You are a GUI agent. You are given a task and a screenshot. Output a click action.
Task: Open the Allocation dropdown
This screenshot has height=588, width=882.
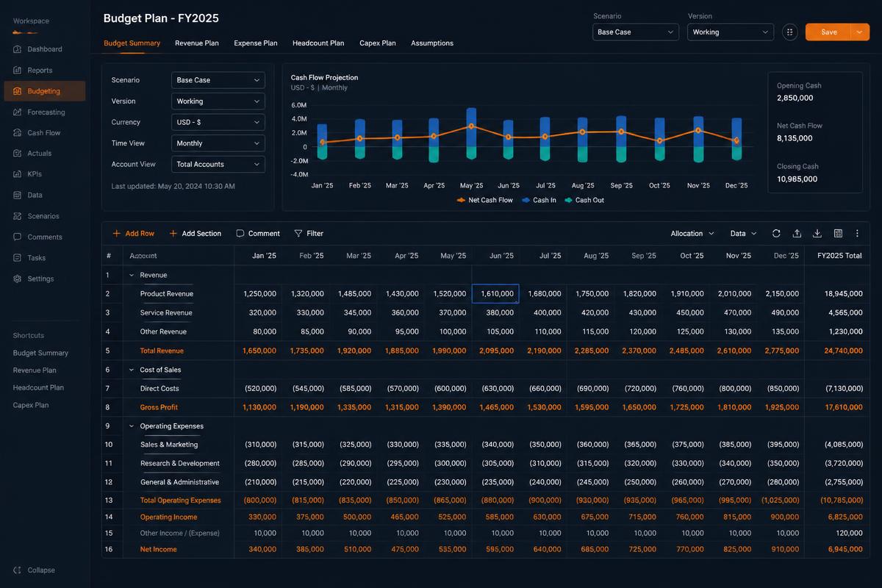[x=692, y=234]
